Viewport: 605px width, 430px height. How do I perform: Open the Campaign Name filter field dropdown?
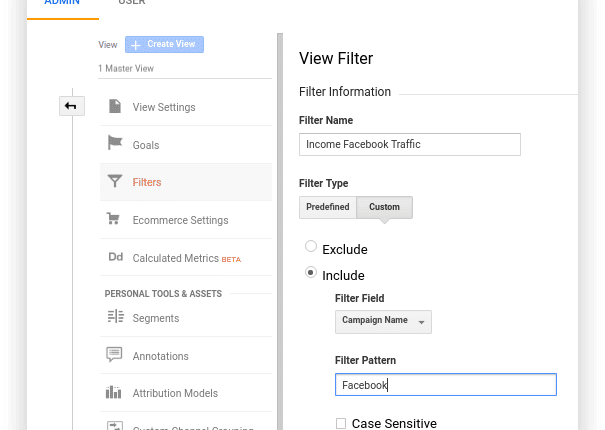pos(383,322)
